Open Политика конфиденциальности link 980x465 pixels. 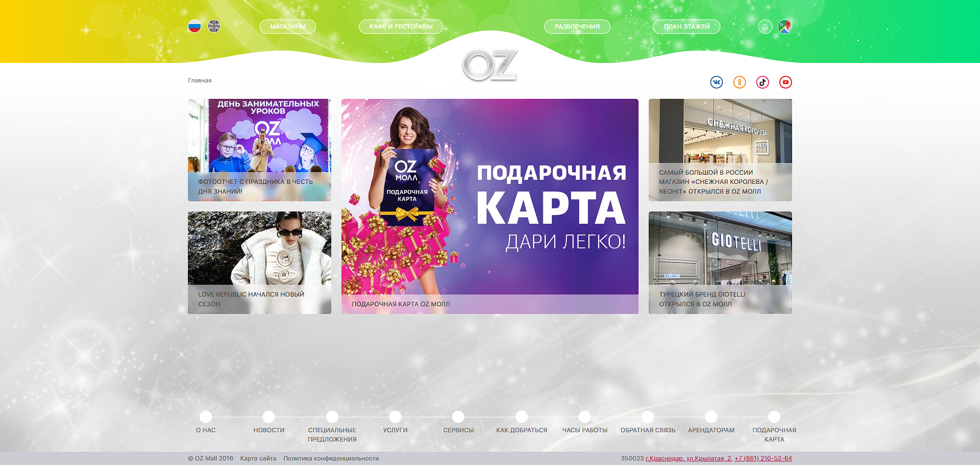[x=331, y=458]
